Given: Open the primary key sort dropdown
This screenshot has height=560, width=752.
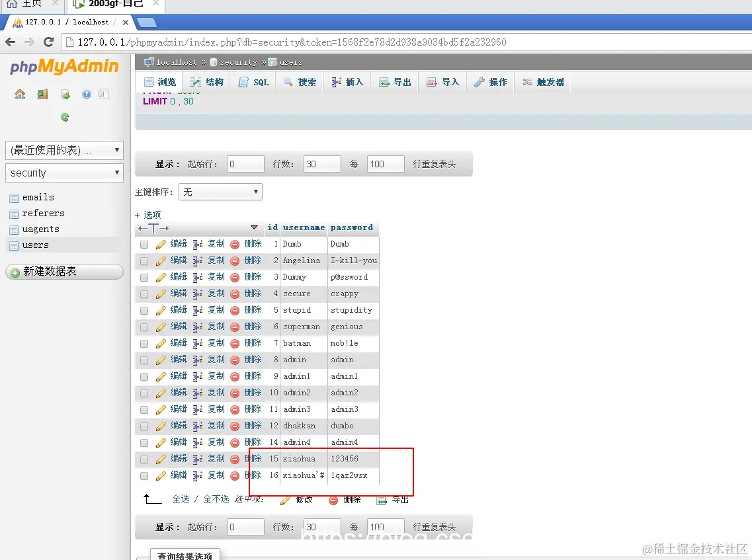Looking at the screenshot, I should (x=220, y=192).
